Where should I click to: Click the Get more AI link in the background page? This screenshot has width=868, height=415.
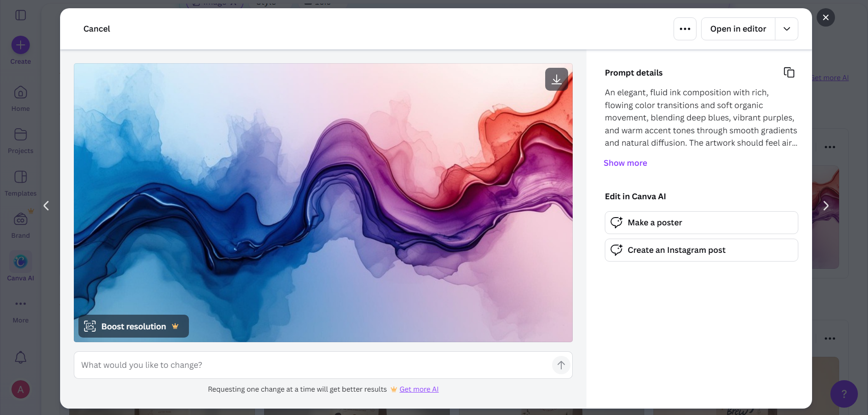point(830,78)
